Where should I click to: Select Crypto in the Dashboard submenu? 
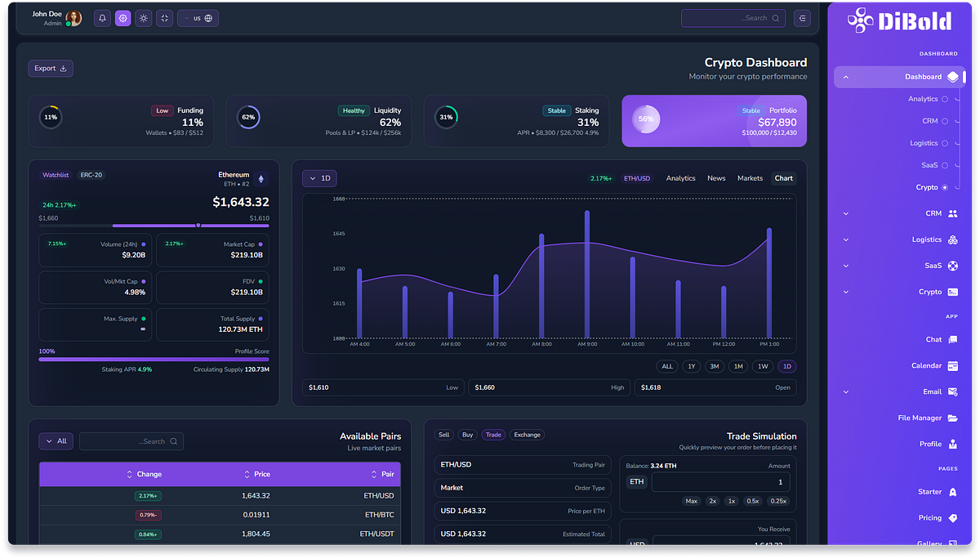tap(932, 187)
